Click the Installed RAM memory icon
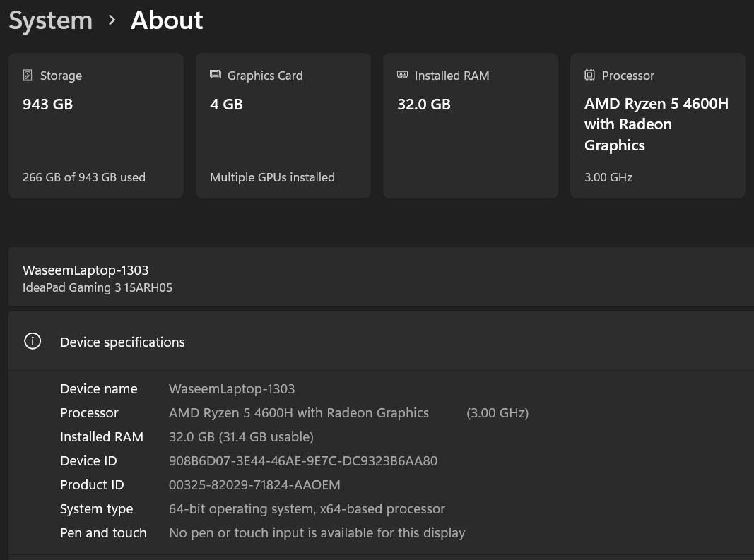This screenshot has height=560, width=754. 403,76
